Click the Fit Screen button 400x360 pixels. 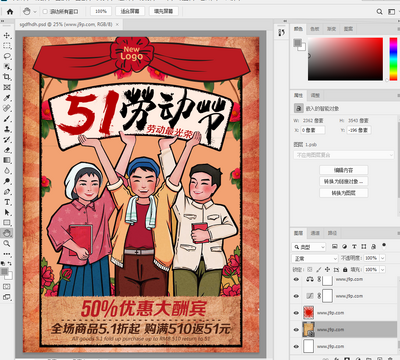(130, 11)
